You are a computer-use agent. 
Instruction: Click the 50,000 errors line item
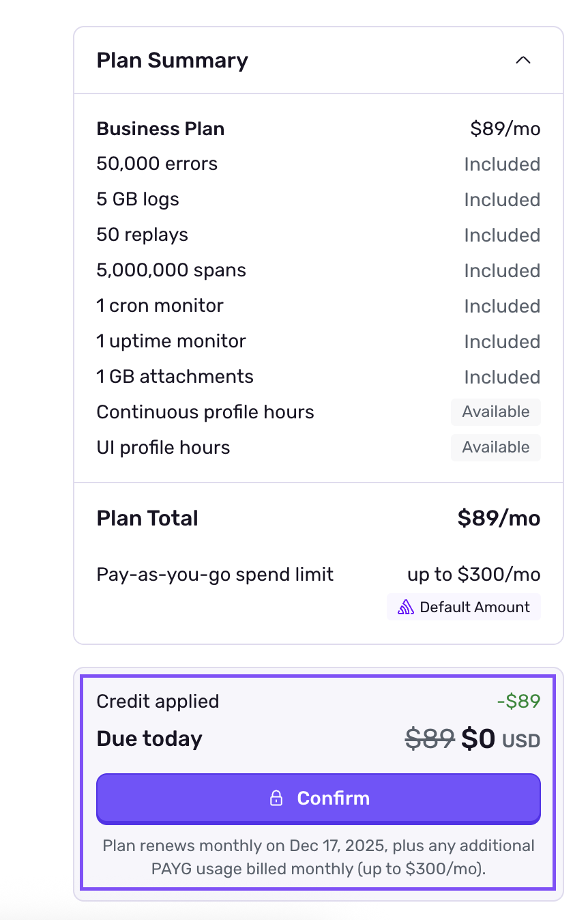click(157, 164)
